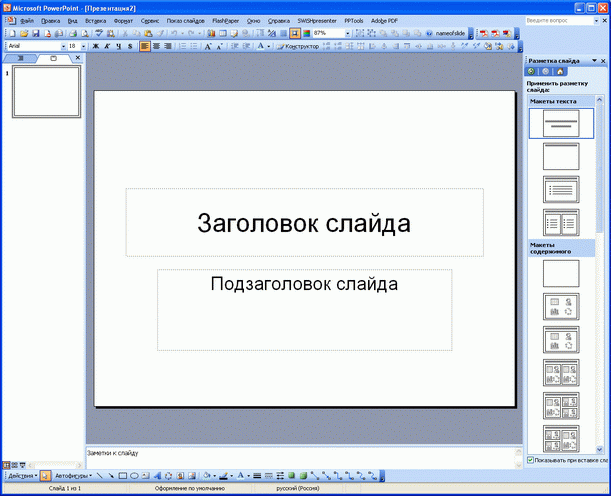Toggle Align Left

click(145, 46)
